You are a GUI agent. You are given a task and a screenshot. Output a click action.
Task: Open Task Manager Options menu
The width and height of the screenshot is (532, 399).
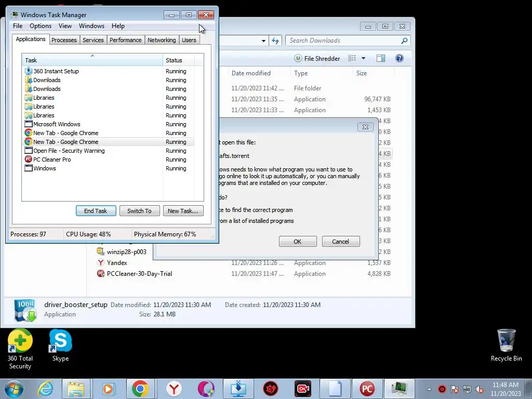coord(41,26)
